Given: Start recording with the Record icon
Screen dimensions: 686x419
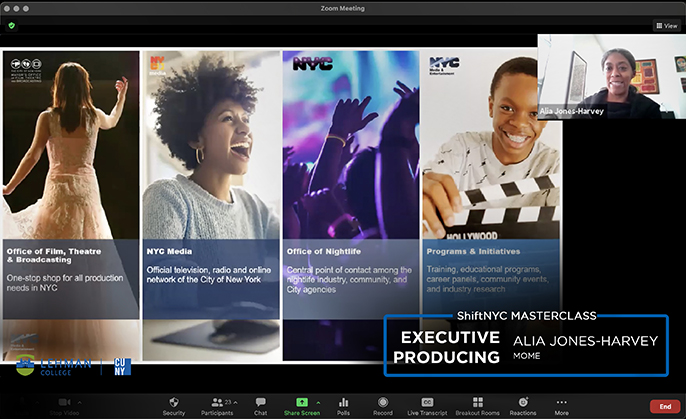Looking at the screenshot, I should coord(383,402).
